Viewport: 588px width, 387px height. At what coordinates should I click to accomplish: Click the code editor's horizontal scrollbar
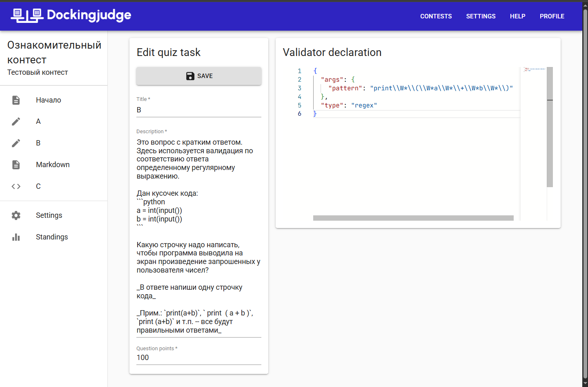tap(413, 218)
